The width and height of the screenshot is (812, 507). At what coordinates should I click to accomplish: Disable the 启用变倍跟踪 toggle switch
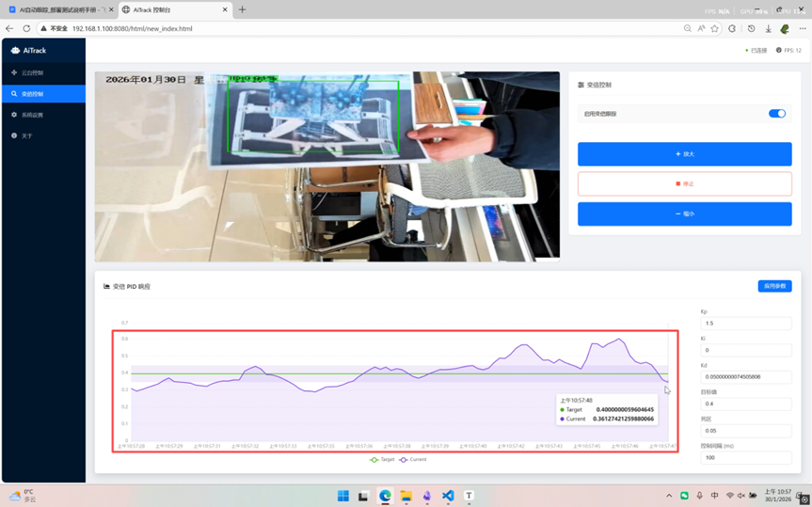[x=776, y=114]
